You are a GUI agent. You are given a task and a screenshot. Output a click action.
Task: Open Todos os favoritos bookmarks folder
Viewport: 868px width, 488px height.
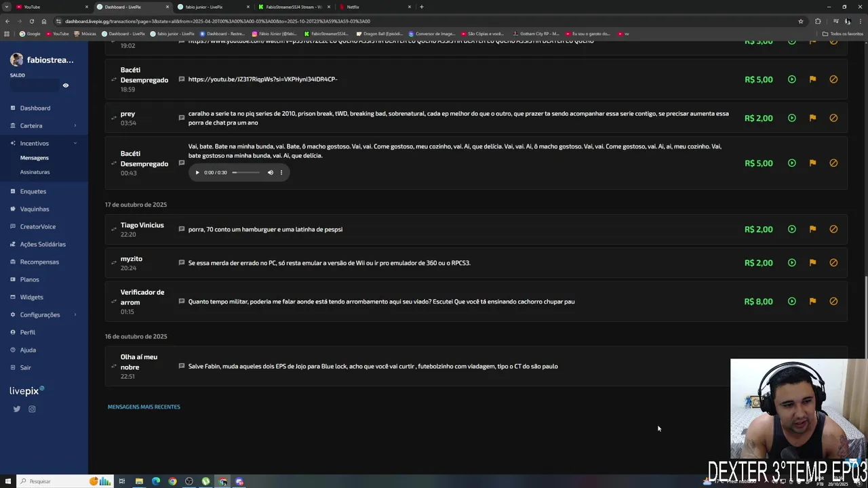coord(842,33)
